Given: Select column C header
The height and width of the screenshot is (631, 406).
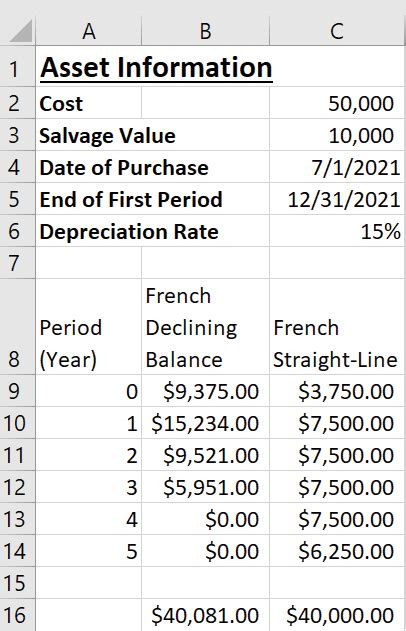Looking at the screenshot, I should click(337, 31).
